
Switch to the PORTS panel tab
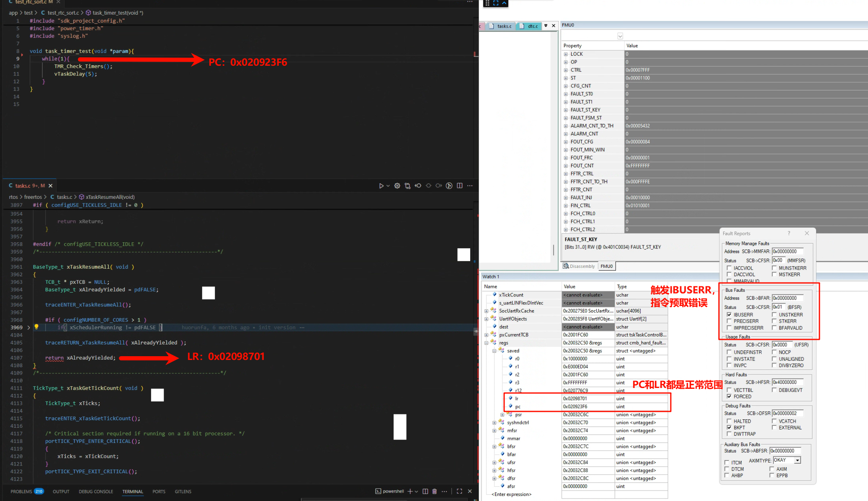(x=159, y=491)
